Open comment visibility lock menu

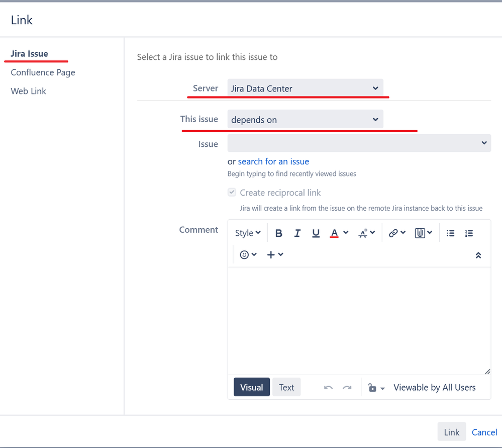tap(376, 388)
